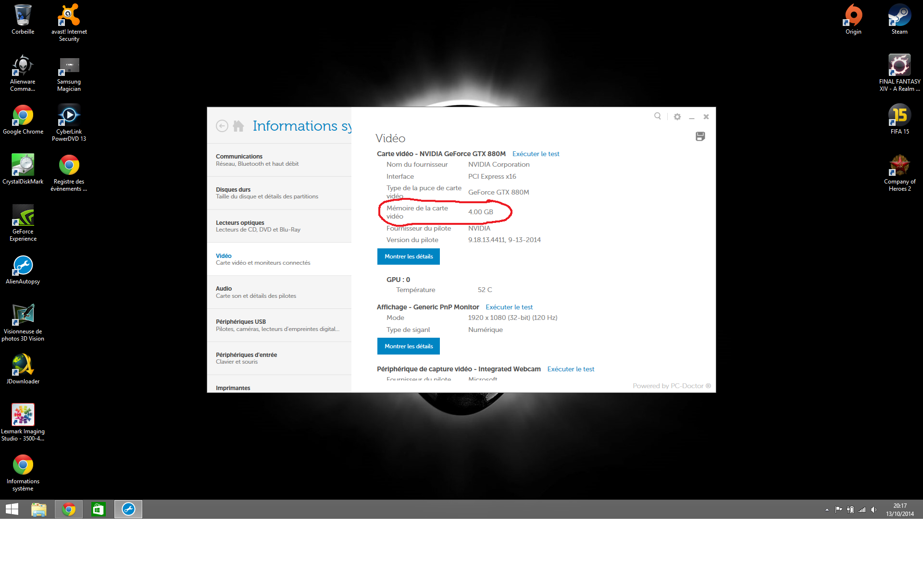This screenshot has width=923, height=588.
Task: Click Powered by PC-Doctor text
Action: coord(672,386)
